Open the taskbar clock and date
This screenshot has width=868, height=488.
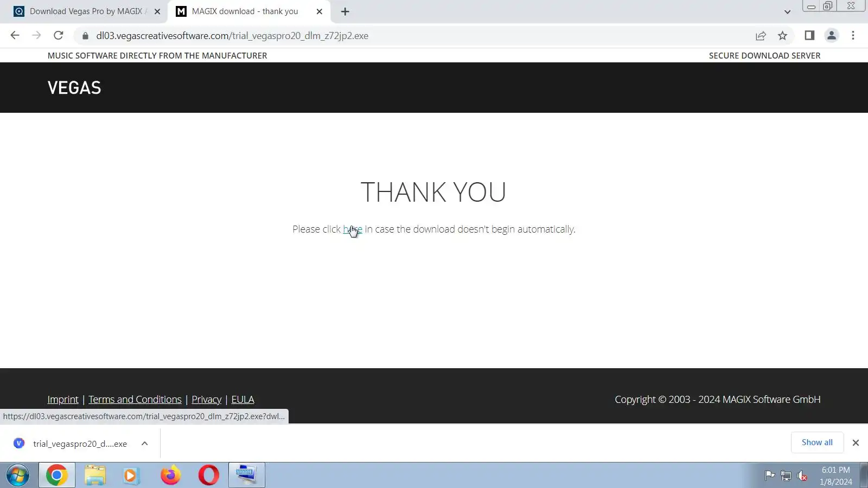835,476
